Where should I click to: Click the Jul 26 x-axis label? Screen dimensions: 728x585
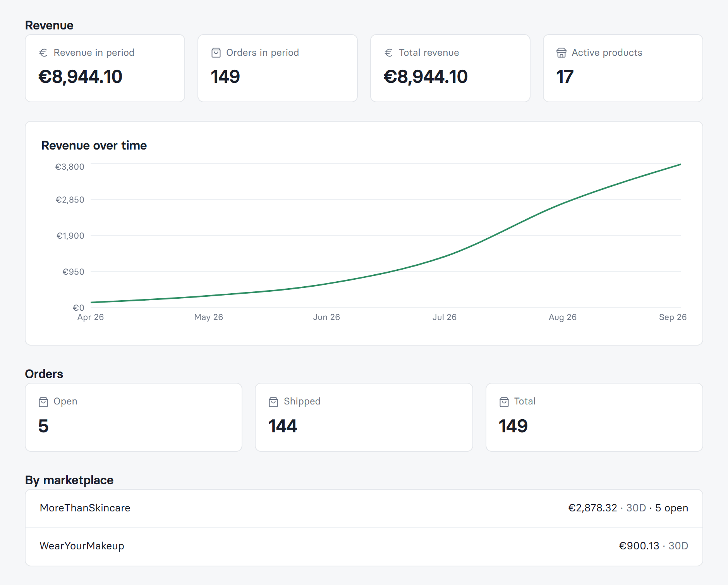[445, 317]
